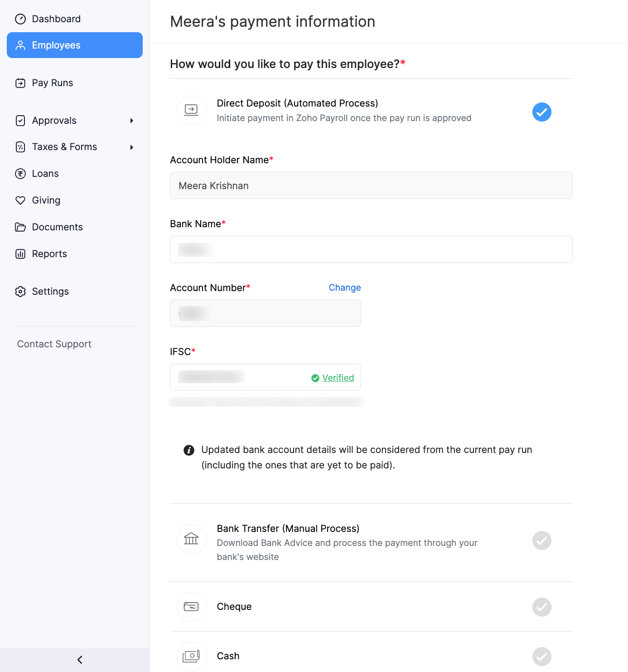Open Documents via the folder icon
Image resolution: width=628 pixels, height=672 pixels.
tap(21, 227)
